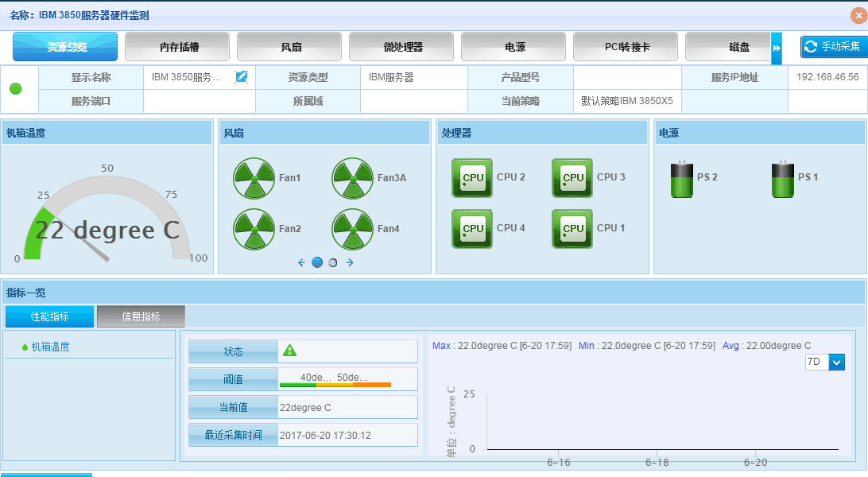
Task: Click the warning status triangle icon
Action: tap(289, 351)
